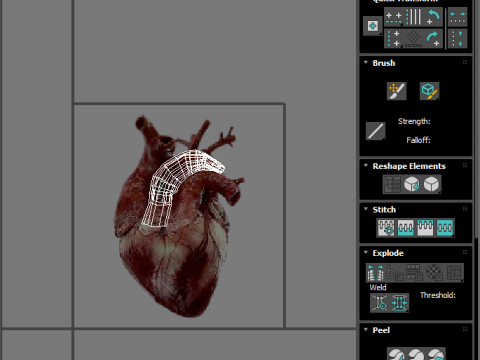
Task: Click the greyed diamond Align to Edge icon
Action: pos(414,39)
